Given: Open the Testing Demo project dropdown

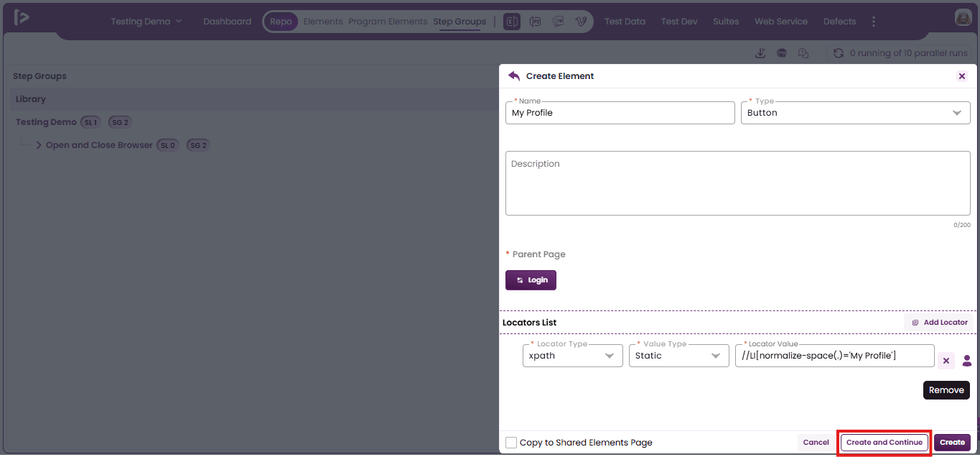Looking at the screenshot, I should click(146, 22).
